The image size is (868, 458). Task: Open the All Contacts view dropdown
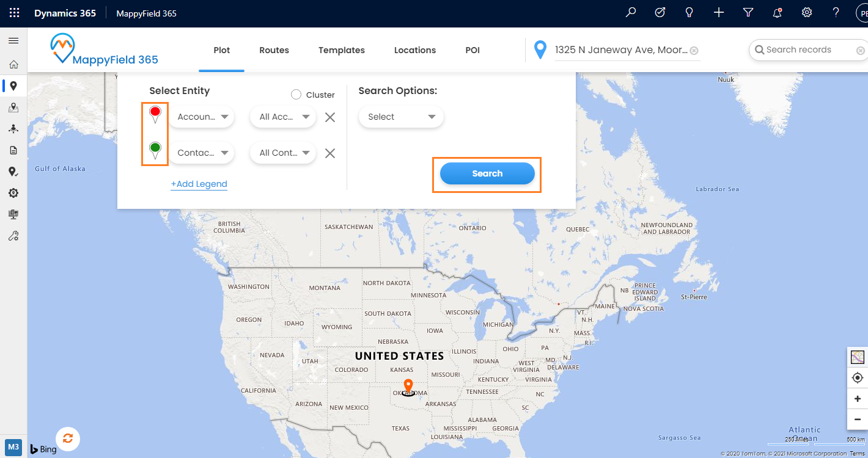point(283,153)
